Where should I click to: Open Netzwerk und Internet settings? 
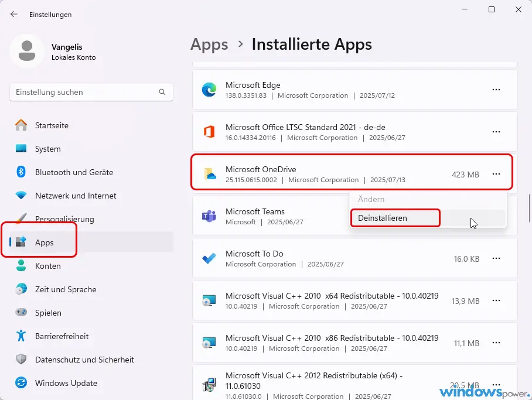click(x=91, y=196)
